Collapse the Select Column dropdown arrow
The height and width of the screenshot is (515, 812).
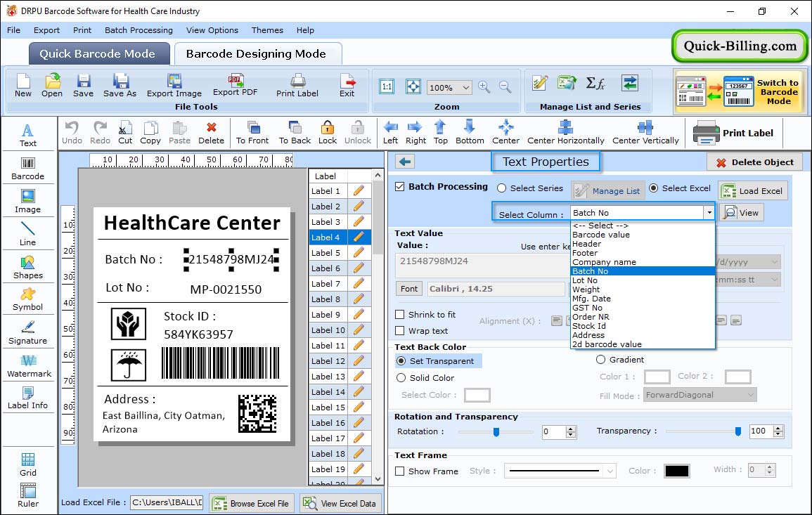coord(709,213)
